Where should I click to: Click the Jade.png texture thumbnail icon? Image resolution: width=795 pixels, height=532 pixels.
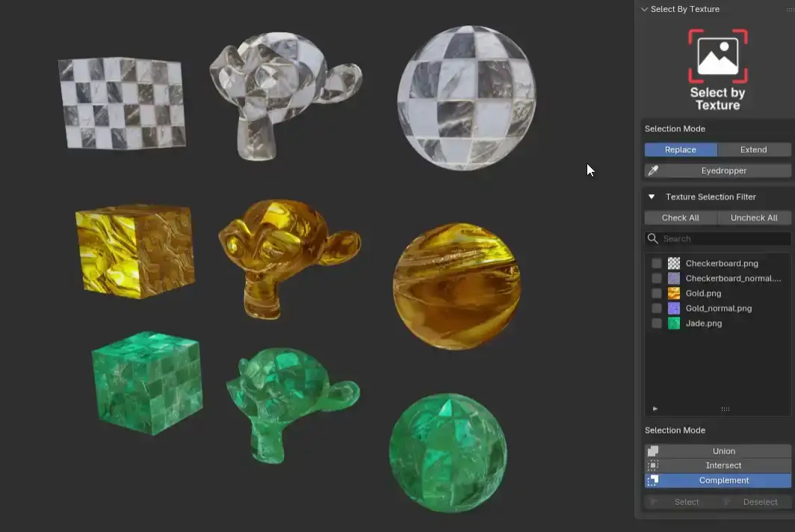coord(674,323)
